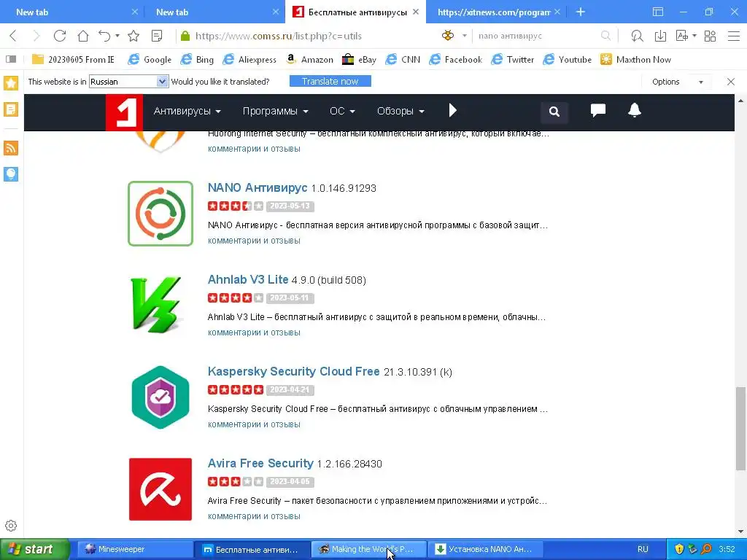Go to the home page icon
The width and height of the screenshot is (747, 560).
click(83, 36)
